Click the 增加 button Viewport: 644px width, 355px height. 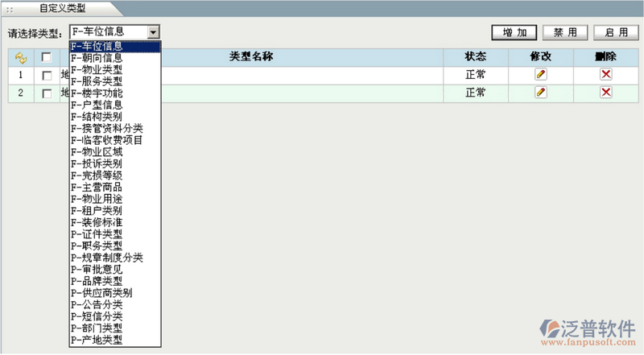(x=514, y=32)
